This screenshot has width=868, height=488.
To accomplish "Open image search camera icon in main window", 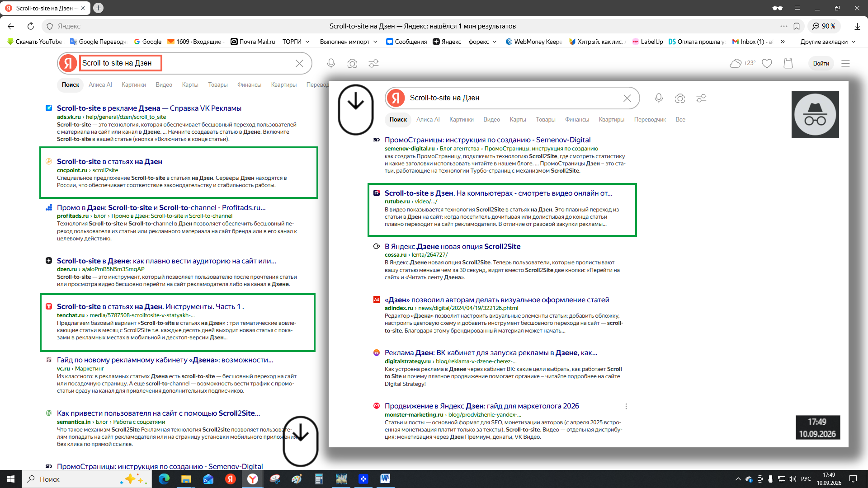I will pos(352,63).
